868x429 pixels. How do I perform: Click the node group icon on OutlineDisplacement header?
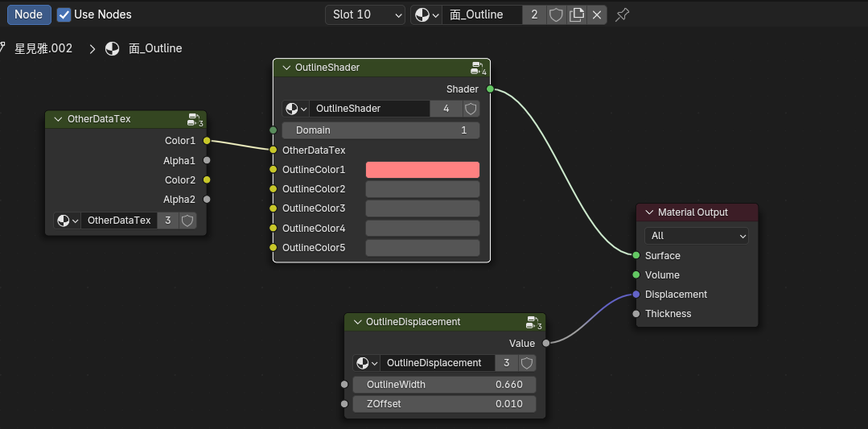(533, 323)
